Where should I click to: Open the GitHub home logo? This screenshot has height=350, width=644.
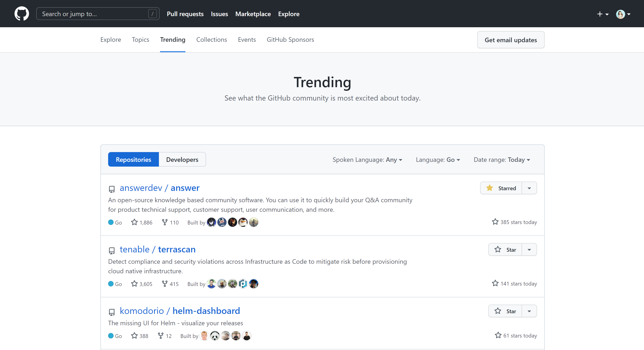click(x=22, y=14)
